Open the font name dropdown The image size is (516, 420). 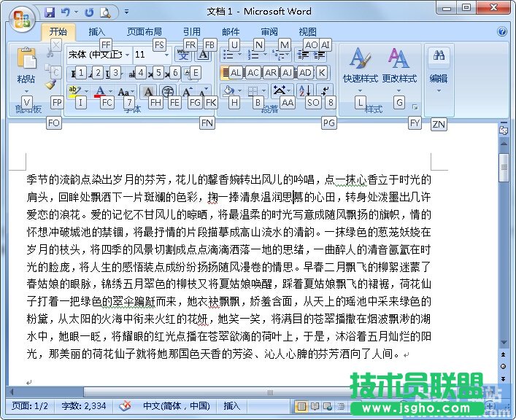pos(128,55)
